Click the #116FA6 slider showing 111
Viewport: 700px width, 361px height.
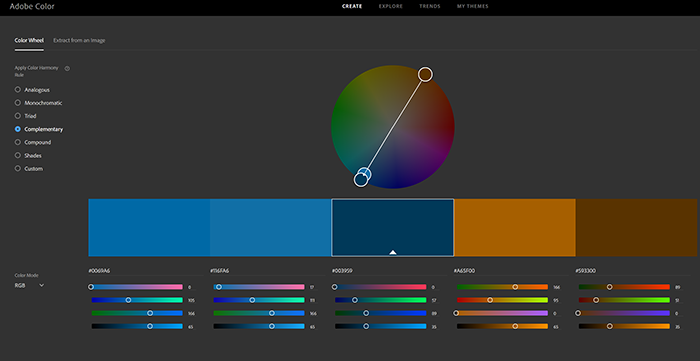coord(259,300)
